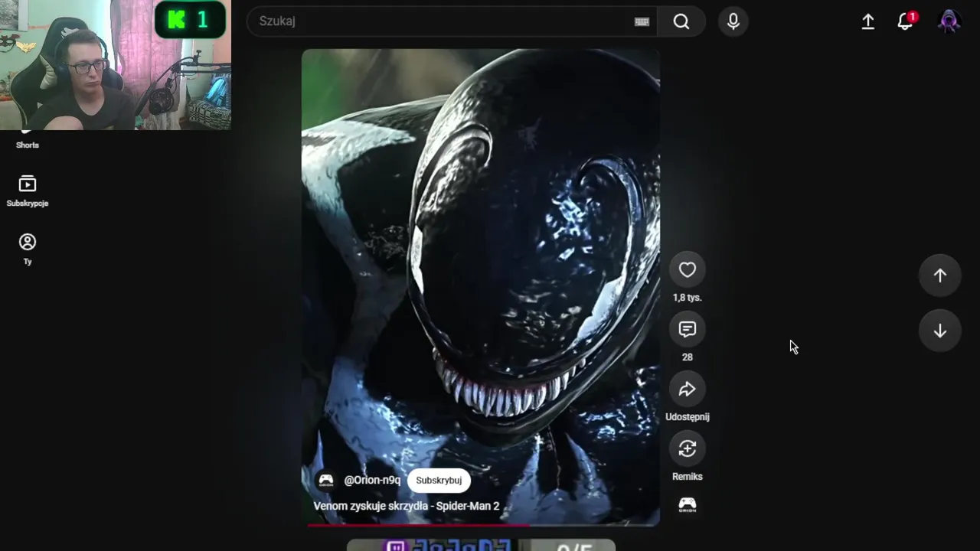
Task: Click the 28 comments count
Action: 688,357
